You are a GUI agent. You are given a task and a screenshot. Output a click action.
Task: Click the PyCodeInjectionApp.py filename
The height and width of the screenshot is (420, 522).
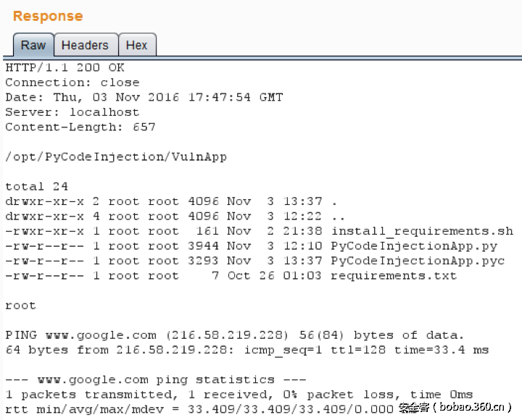click(x=409, y=246)
